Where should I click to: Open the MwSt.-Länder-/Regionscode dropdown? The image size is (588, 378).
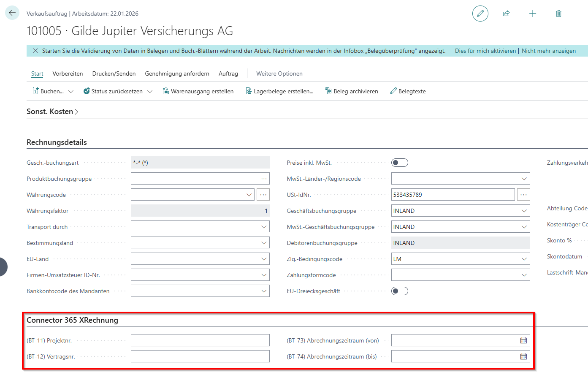[524, 179]
